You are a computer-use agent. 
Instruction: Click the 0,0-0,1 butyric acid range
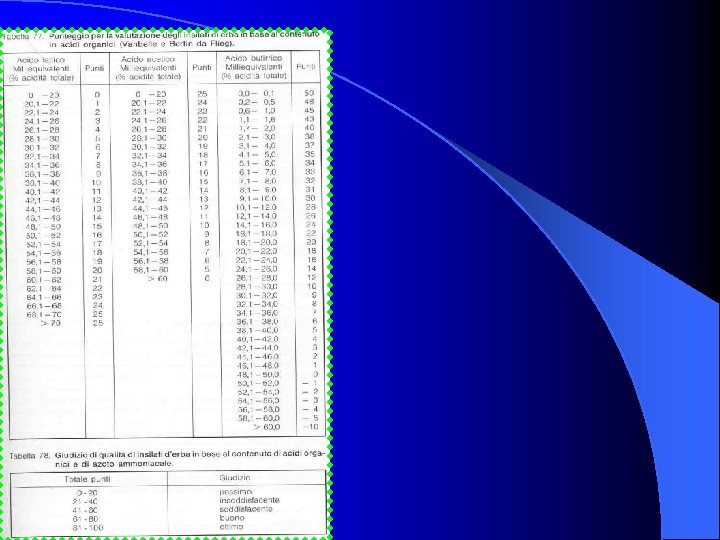point(256,93)
